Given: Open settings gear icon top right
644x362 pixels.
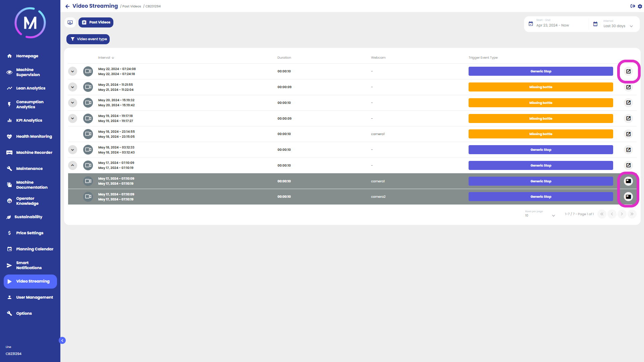Looking at the screenshot, I should [640, 6].
